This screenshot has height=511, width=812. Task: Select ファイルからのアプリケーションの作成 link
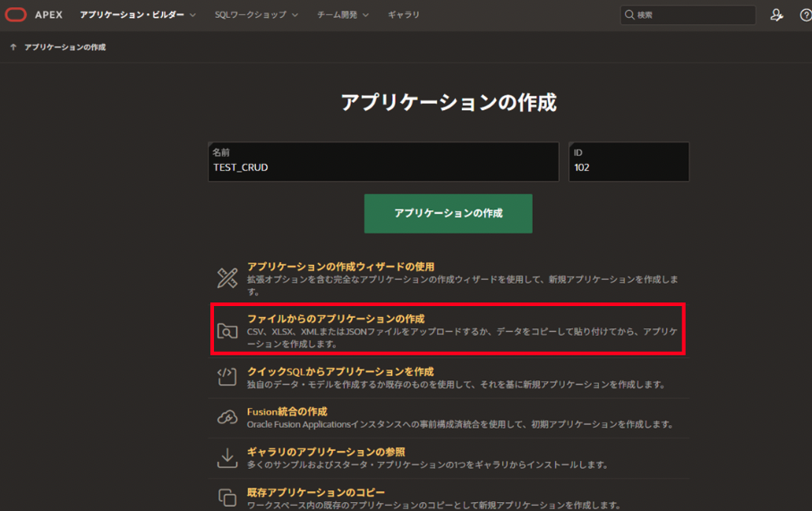point(336,319)
